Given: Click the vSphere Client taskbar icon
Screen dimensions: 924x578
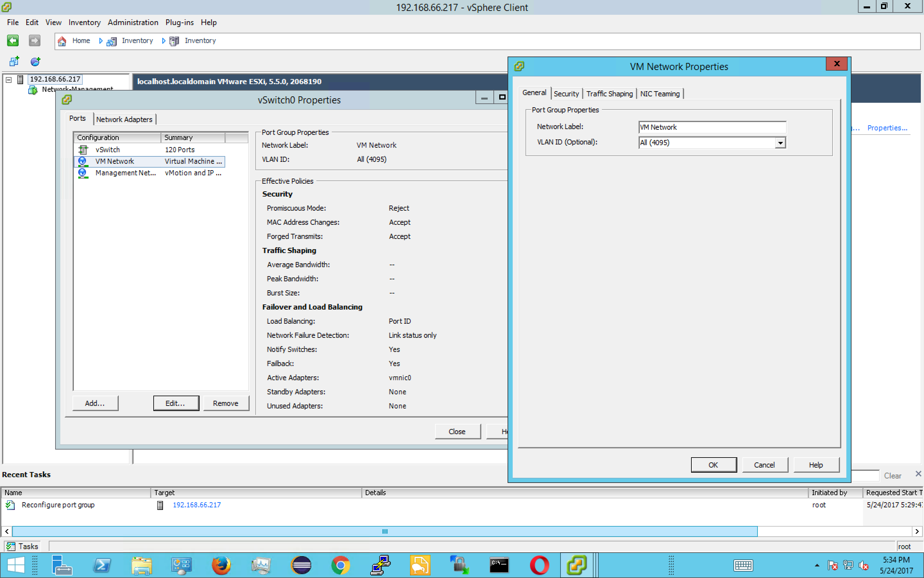Looking at the screenshot, I should point(577,565).
